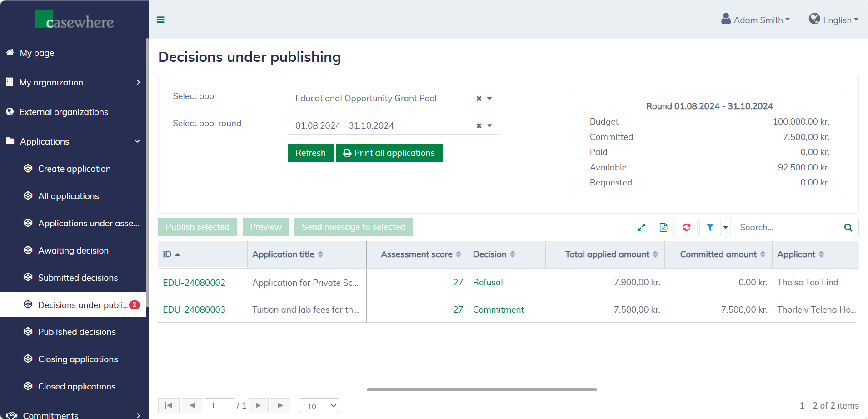This screenshot has height=419, width=868.
Task: Open Published decisions in the sidebar
Action: tap(77, 332)
